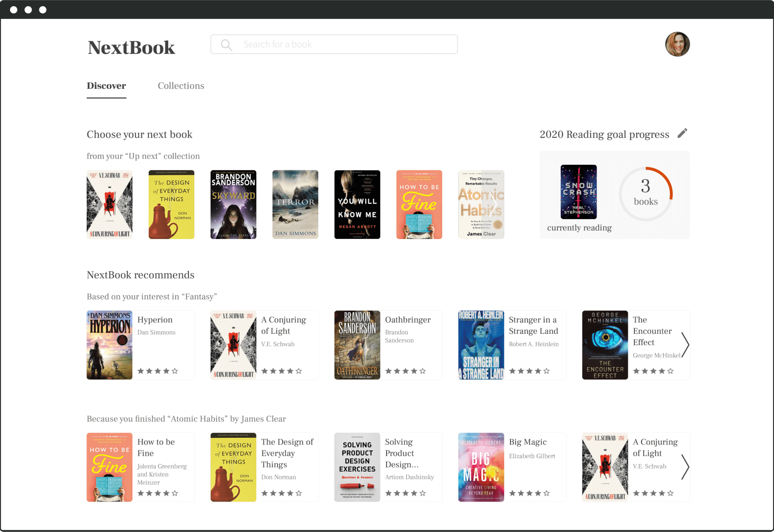
Task: Rate The Encounter Effect stars
Action: (x=653, y=371)
